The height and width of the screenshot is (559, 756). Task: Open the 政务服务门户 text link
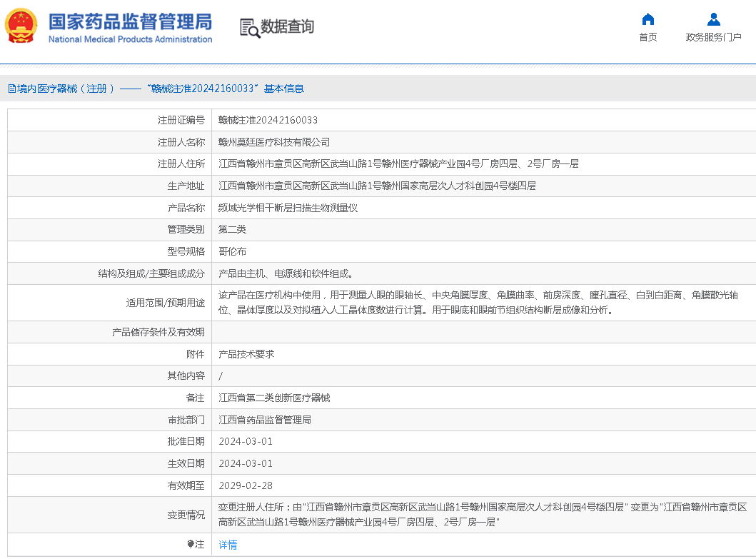point(713,38)
